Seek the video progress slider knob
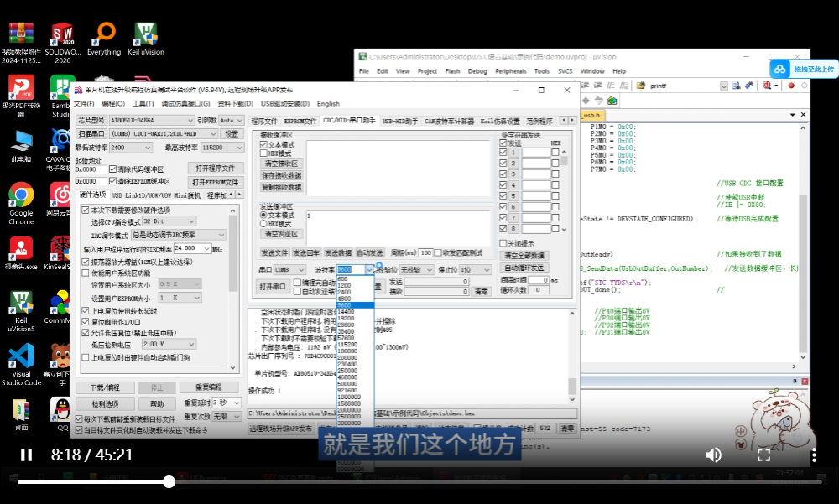This screenshot has height=504, width=839. pyautogui.click(x=169, y=481)
